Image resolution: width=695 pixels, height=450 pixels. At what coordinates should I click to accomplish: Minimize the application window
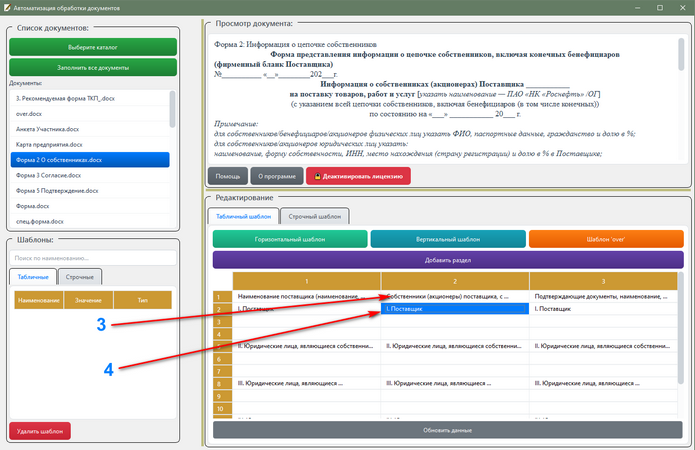(637, 8)
